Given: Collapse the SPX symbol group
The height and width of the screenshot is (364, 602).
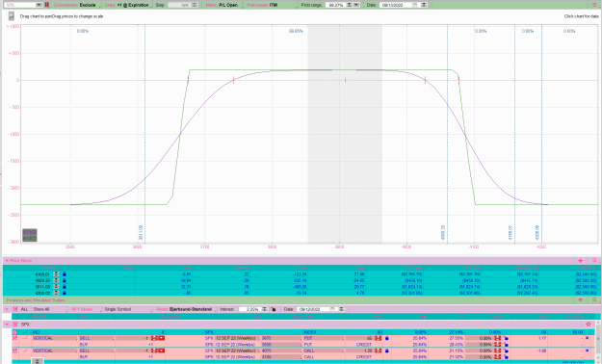Looking at the screenshot, I should click(x=7, y=325).
